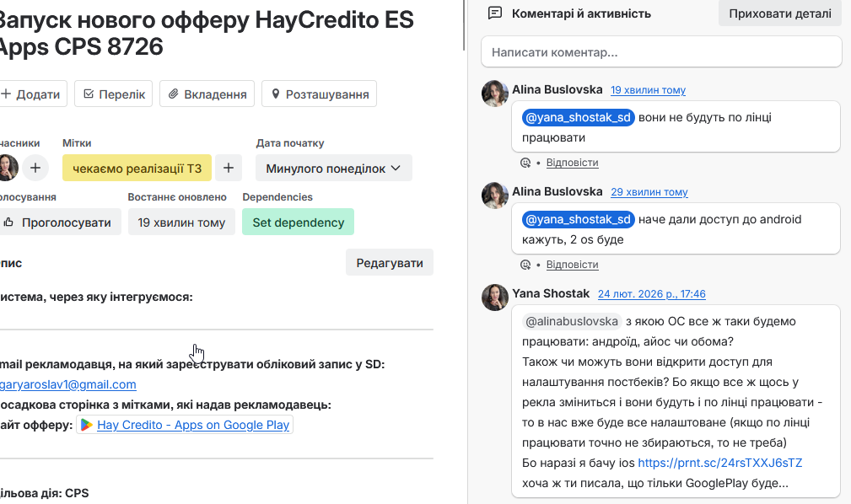Open the Set dependency selector

tap(298, 223)
